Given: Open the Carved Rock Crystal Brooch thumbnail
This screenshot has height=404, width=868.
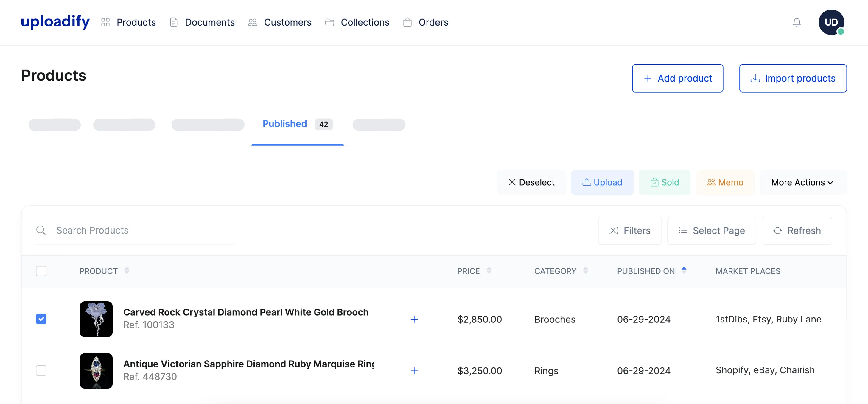Looking at the screenshot, I should coord(96,319).
